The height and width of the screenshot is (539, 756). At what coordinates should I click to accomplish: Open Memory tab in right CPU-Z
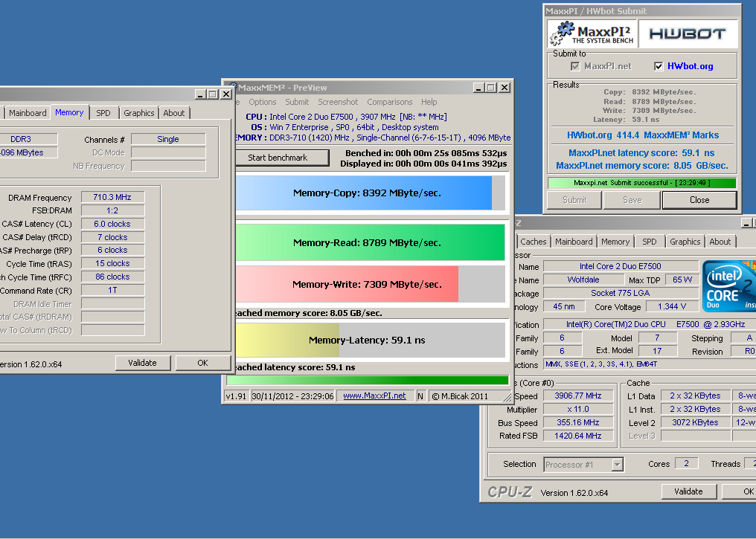point(615,242)
